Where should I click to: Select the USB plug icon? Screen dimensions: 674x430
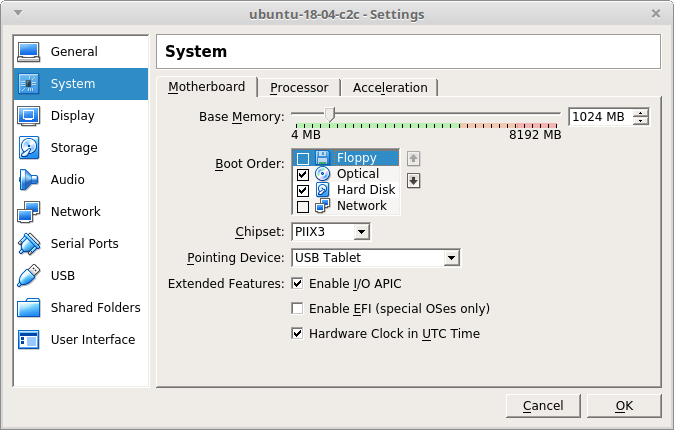(x=29, y=276)
